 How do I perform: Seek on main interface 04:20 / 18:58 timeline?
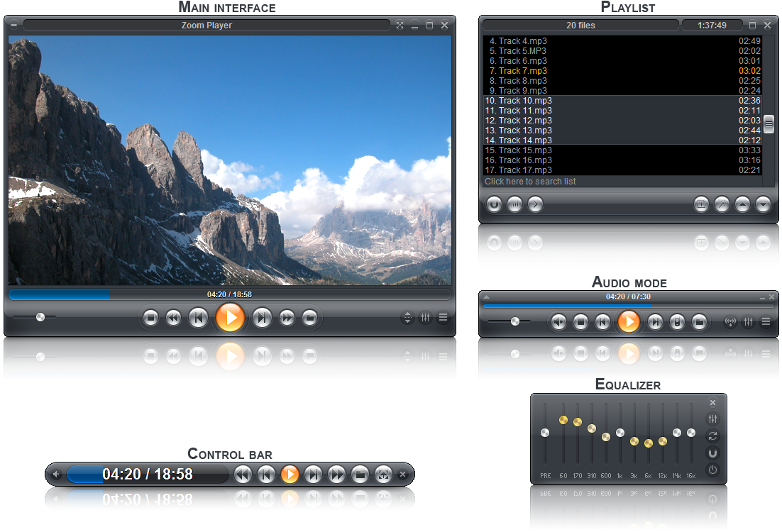pos(230,294)
